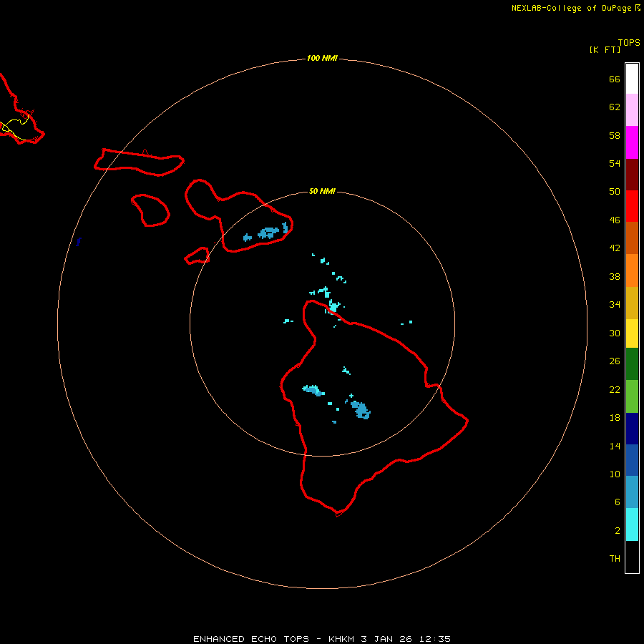Click the KHKM radar site identifier

click(x=341, y=639)
